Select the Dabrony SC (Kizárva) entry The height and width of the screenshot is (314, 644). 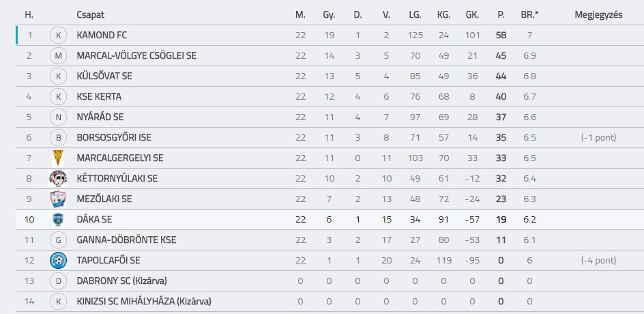click(x=121, y=281)
